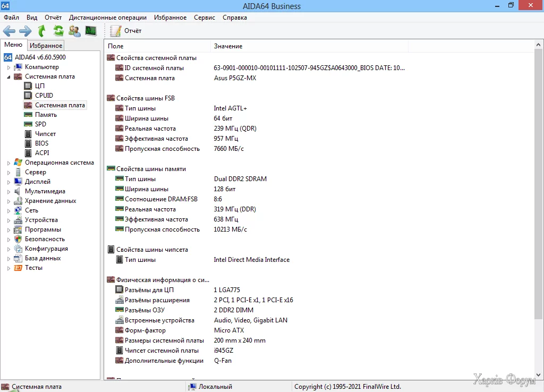Open the Справка menu
Viewport: 544px width, 392px height.
pyautogui.click(x=235, y=18)
